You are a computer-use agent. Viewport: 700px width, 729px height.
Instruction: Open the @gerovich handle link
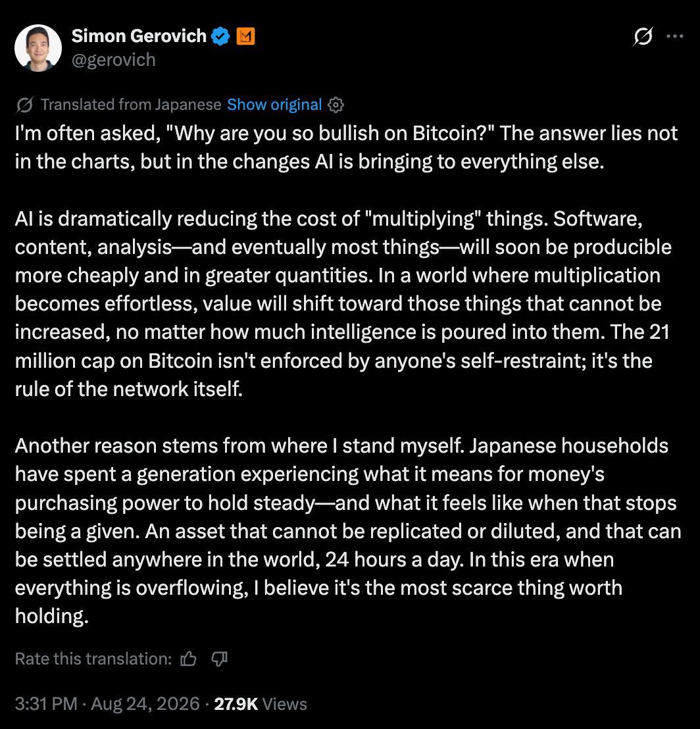113,59
